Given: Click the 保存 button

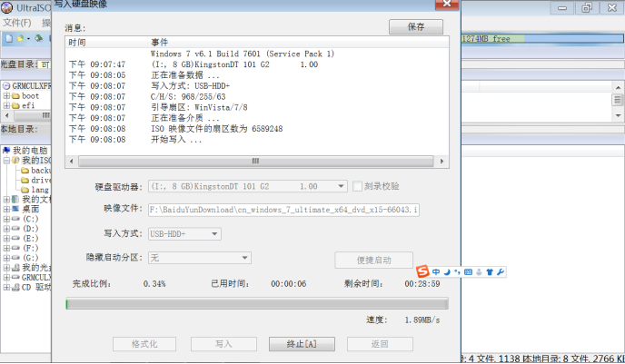Looking at the screenshot, I should [416, 26].
